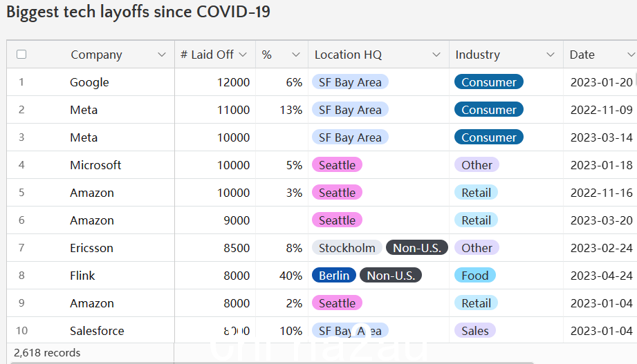Image resolution: width=637 pixels, height=364 pixels.
Task: Click the Non-U.S. tag in Ericsson row
Action: pyautogui.click(x=417, y=247)
